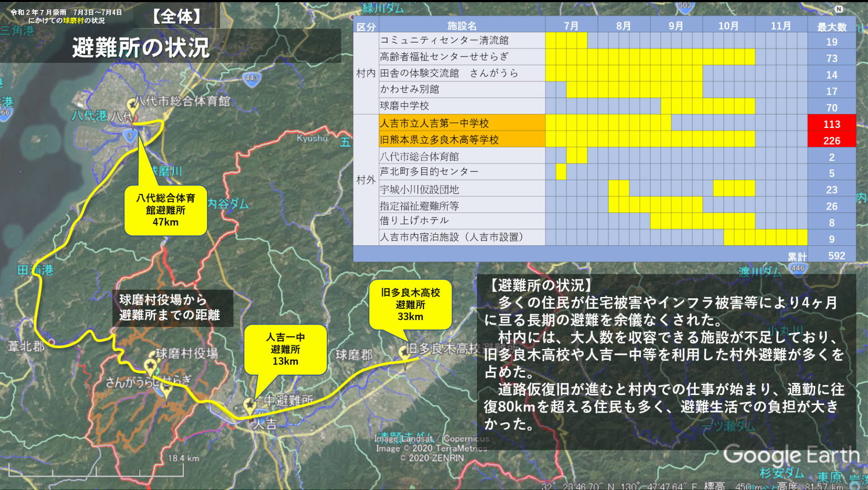Click the red 113 max count cell
Image resolution: width=868 pixels, height=490 pixels.
(832, 123)
